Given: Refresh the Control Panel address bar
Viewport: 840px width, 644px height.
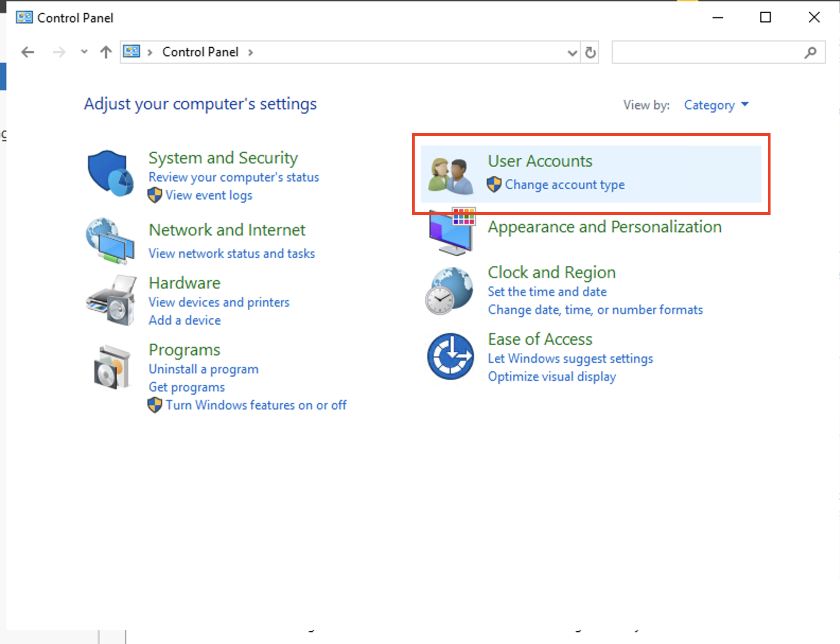Looking at the screenshot, I should coord(590,53).
